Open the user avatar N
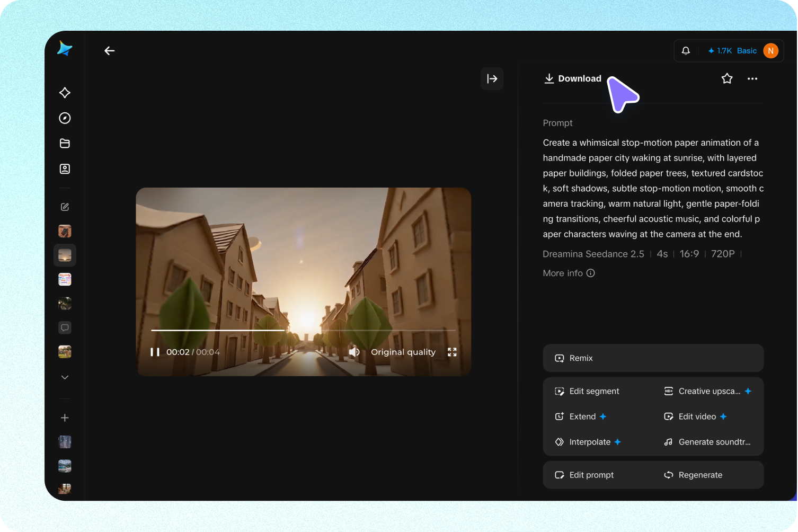798x532 pixels. coord(771,51)
